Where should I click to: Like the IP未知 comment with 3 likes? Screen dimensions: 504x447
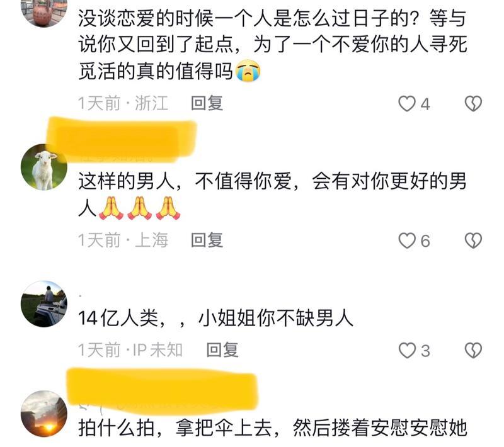[x=407, y=350]
